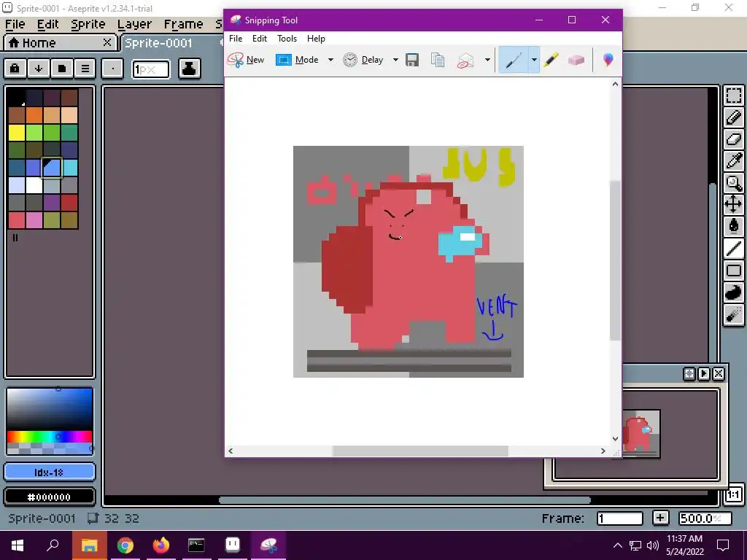Open Firefox from the taskbar

(161, 545)
